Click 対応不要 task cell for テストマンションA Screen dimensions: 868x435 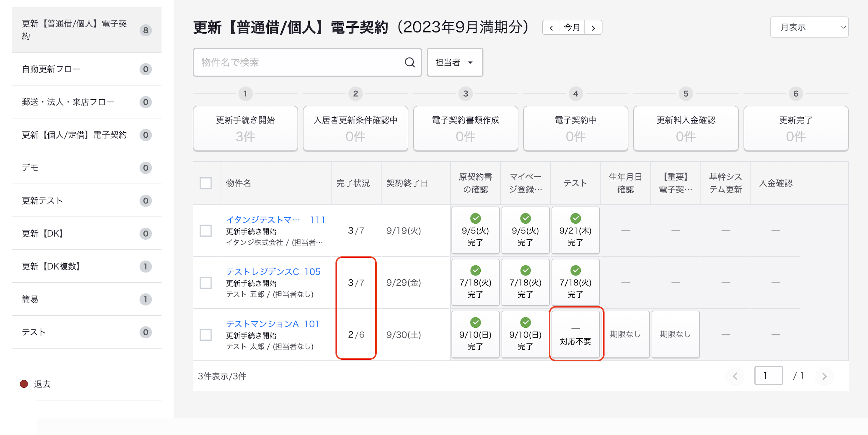click(x=575, y=334)
